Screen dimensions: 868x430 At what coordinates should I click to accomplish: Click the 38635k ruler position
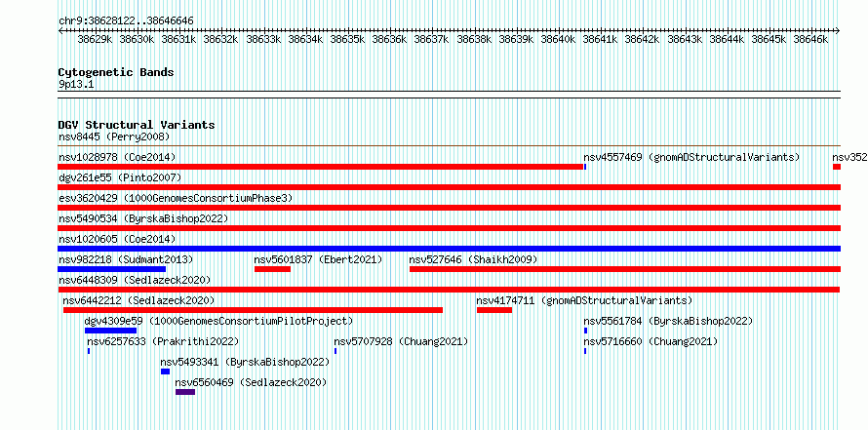tap(347, 39)
